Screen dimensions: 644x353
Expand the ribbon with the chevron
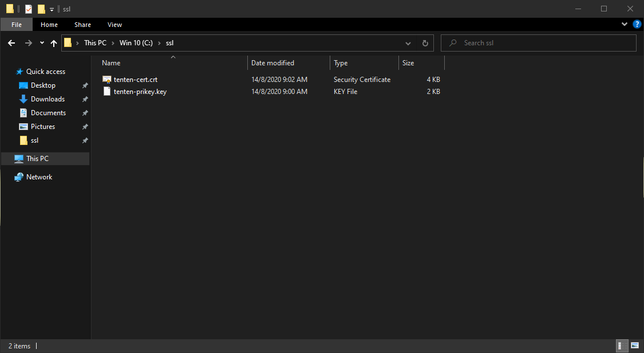(625, 24)
